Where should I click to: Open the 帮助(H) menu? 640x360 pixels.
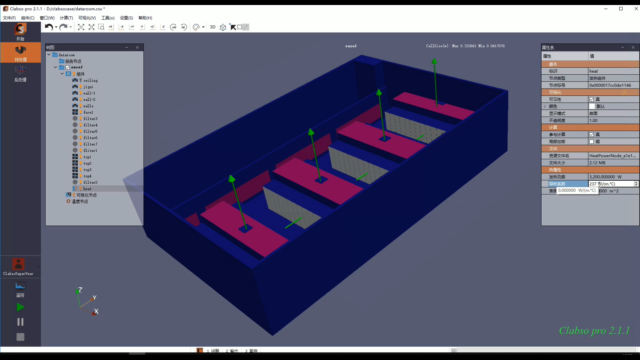click(x=145, y=18)
